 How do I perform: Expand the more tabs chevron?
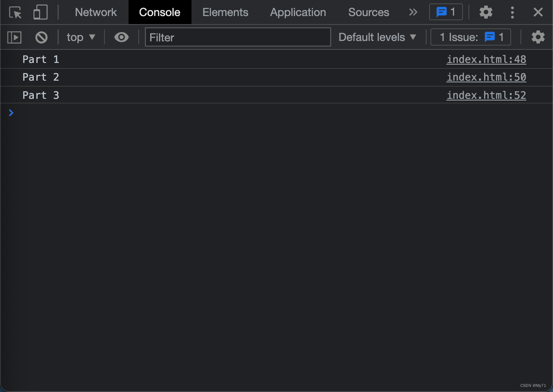413,12
